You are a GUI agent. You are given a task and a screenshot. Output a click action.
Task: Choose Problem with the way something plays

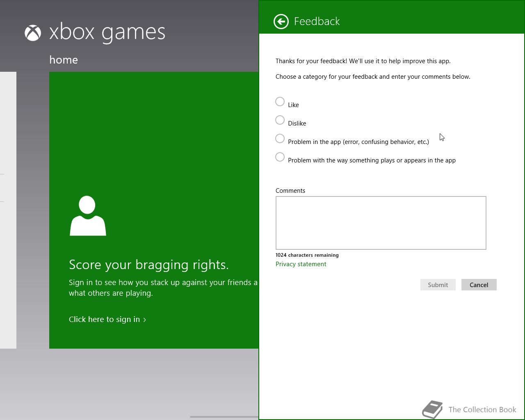280,157
